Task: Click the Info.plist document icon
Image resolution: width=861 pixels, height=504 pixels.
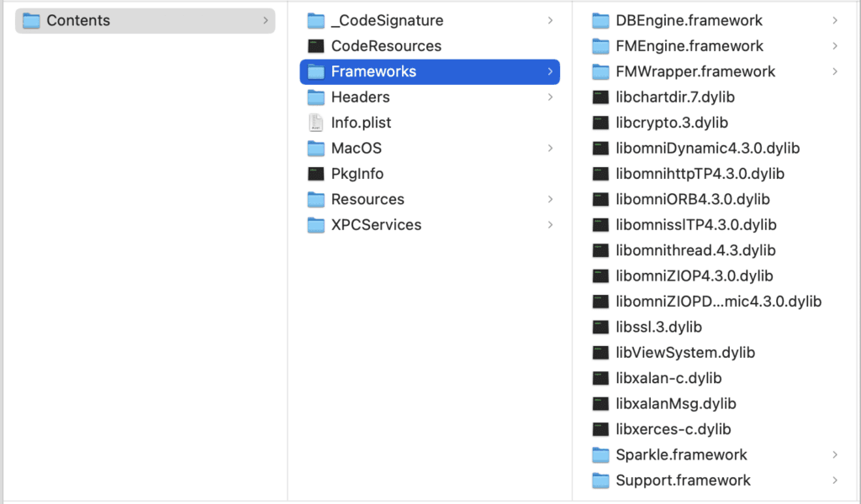Action: pyautogui.click(x=316, y=123)
